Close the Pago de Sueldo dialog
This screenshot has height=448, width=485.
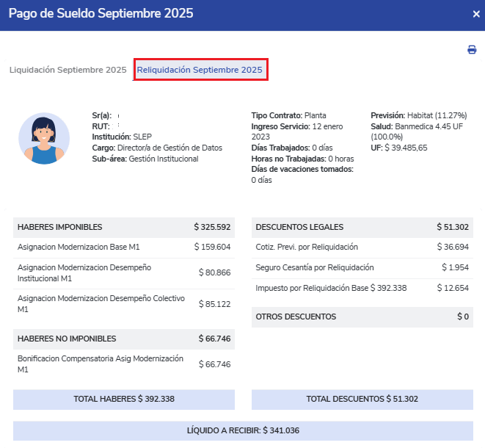[475, 14]
